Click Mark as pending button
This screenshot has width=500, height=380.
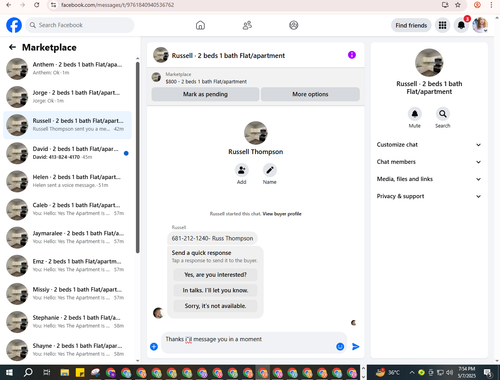pyautogui.click(x=205, y=94)
